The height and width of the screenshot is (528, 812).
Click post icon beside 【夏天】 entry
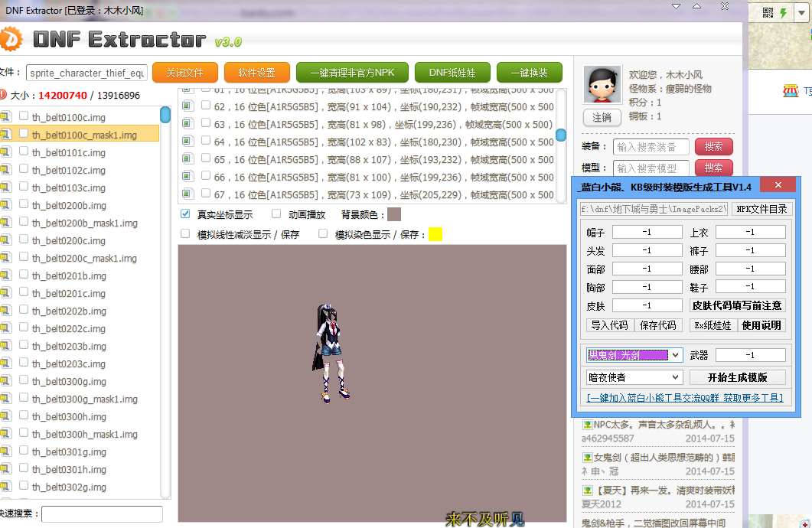(587, 491)
